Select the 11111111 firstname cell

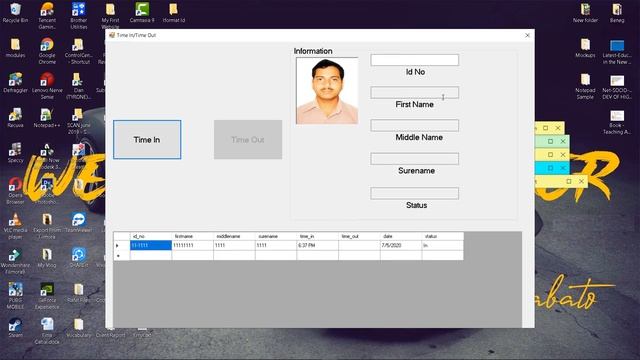point(193,245)
